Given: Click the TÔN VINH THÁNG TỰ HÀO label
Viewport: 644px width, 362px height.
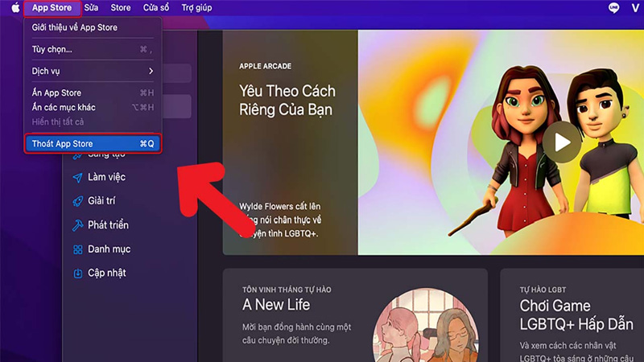Looking at the screenshot, I should coord(287,290).
